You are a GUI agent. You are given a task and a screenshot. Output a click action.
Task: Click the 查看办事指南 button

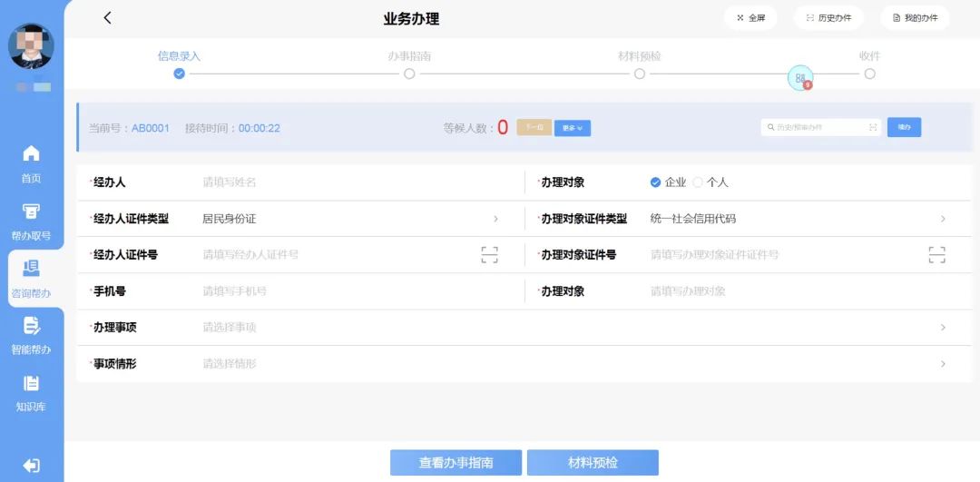[x=456, y=463]
